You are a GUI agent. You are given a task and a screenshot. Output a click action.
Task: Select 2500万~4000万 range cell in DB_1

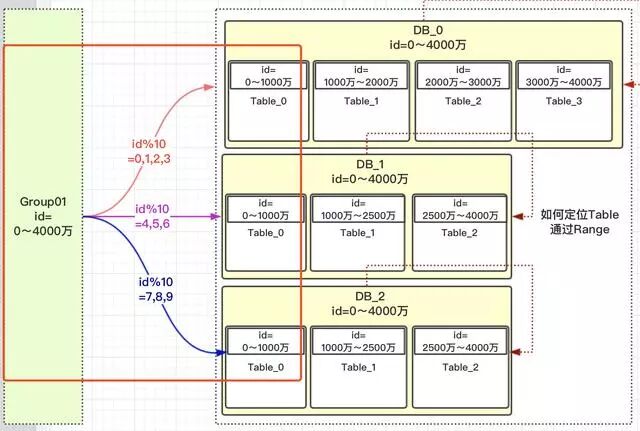click(x=460, y=209)
